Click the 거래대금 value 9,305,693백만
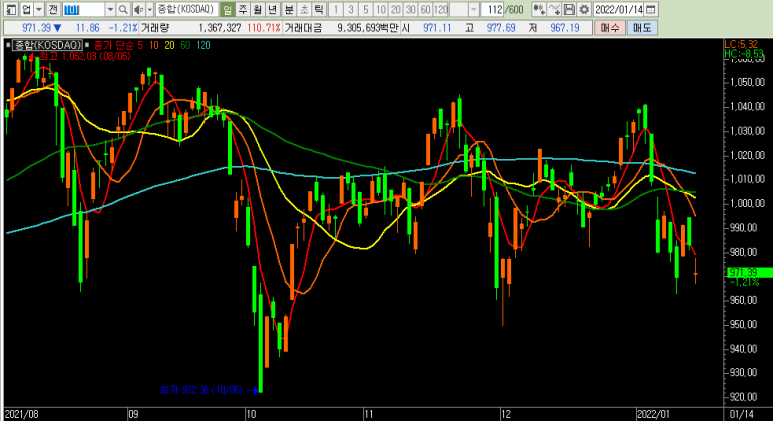 click(367, 28)
